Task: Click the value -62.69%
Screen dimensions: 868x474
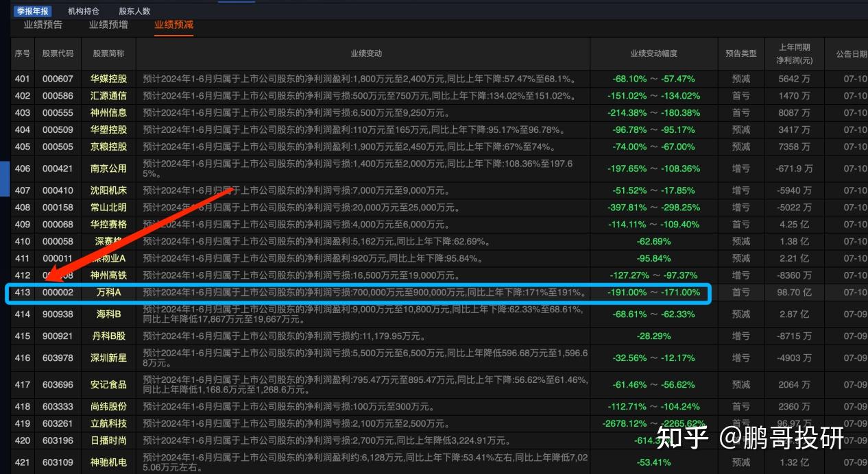Action: click(x=653, y=241)
